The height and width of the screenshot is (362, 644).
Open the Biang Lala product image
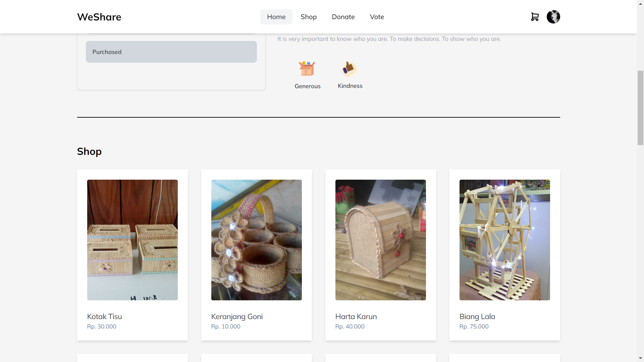(x=505, y=240)
